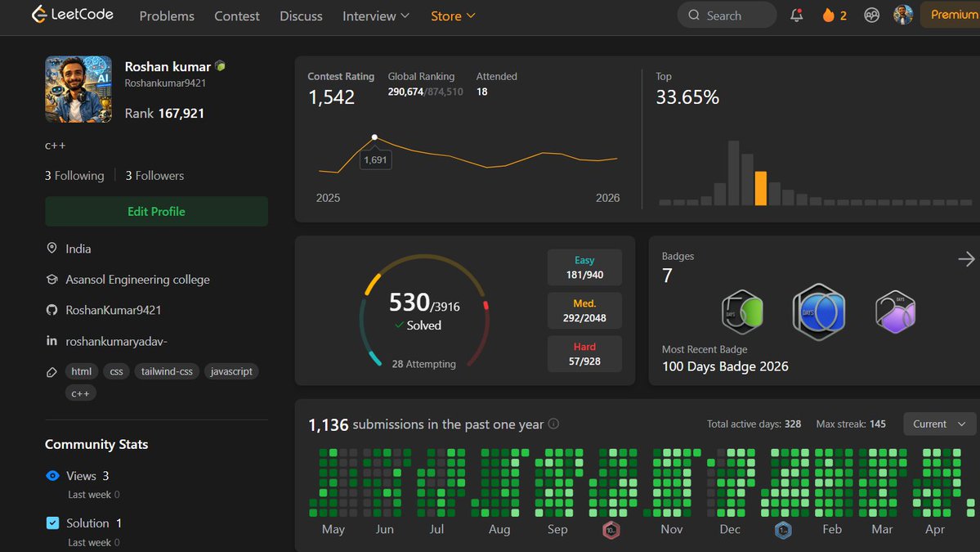Open the LeetCode home logo
Viewport: 980px width, 552px height.
coord(73,15)
